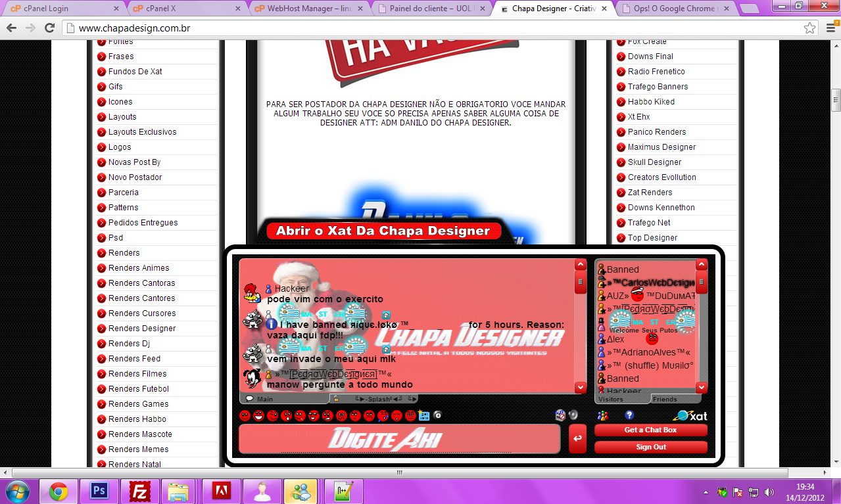The image size is (841, 504).
Task: Open the Layouts Exclusivos link
Action: pos(142,132)
